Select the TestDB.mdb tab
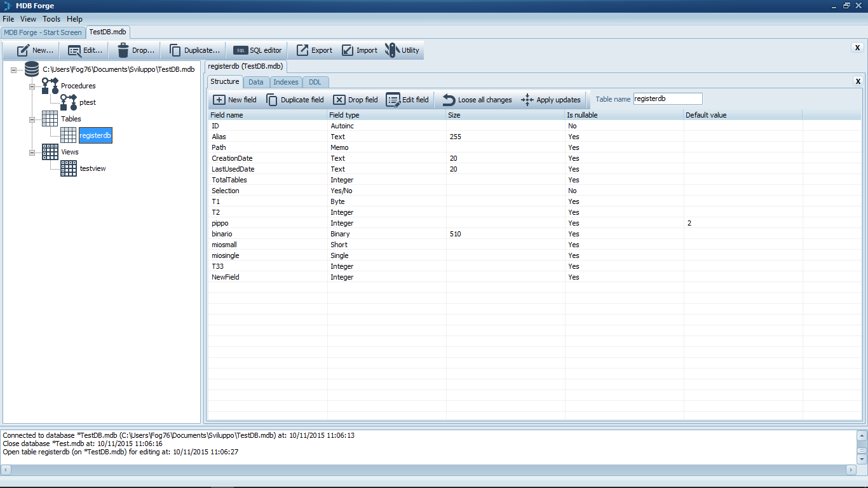This screenshot has width=868, height=488. [x=107, y=32]
